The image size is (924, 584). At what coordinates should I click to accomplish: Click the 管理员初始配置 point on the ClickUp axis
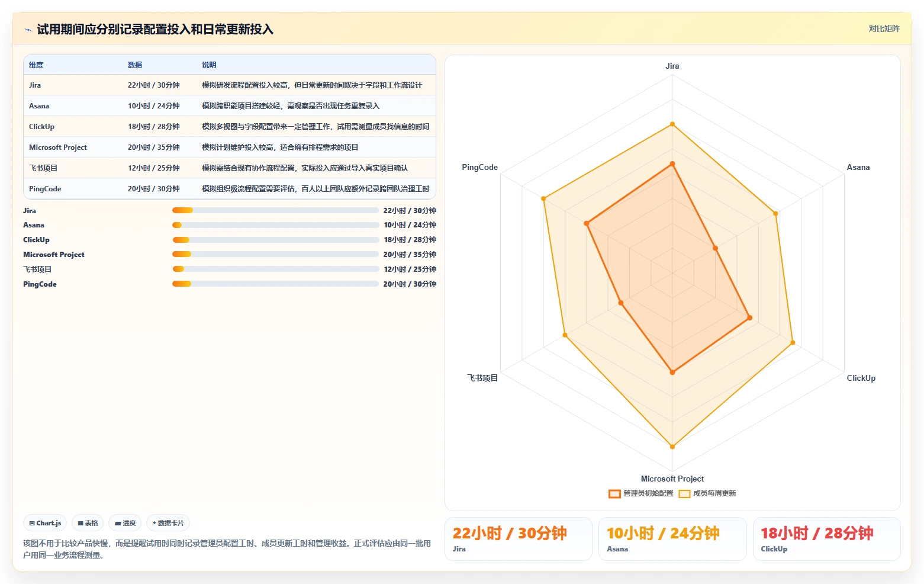click(x=750, y=318)
